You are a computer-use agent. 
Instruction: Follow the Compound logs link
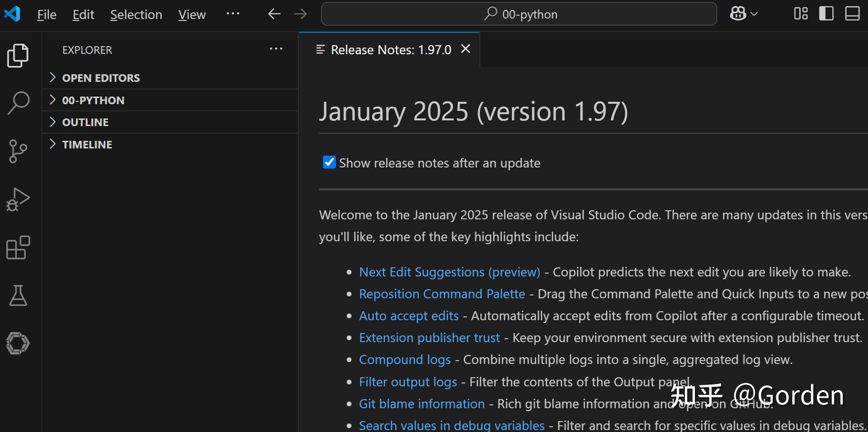405,360
